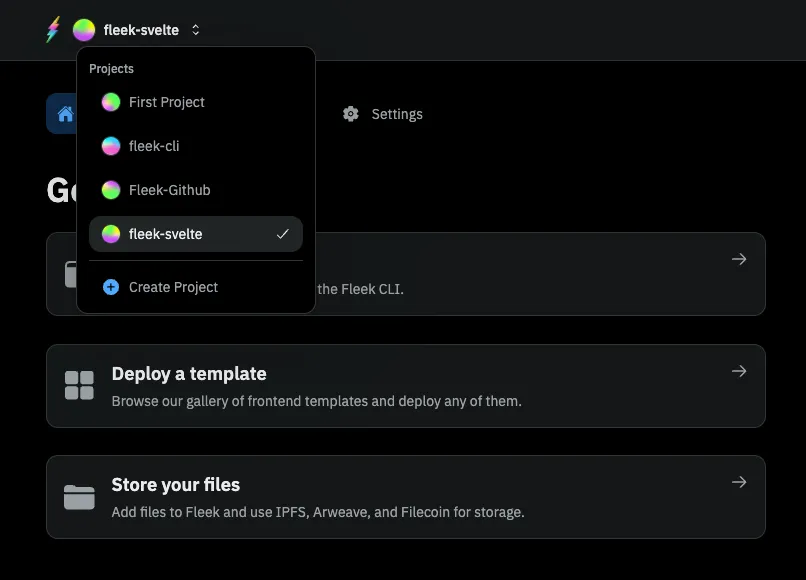Screen dimensions: 806x580
Task: Click arrow on Store your files card
Action: coord(739,483)
